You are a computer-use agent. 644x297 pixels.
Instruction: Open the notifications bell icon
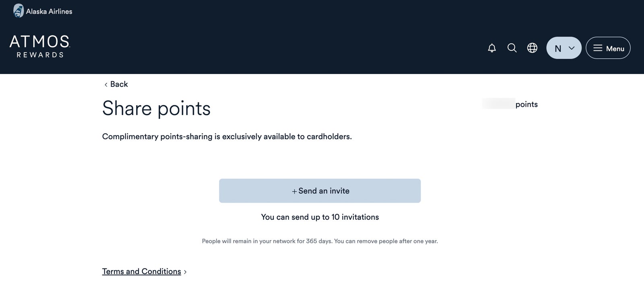tap(491, 48)
